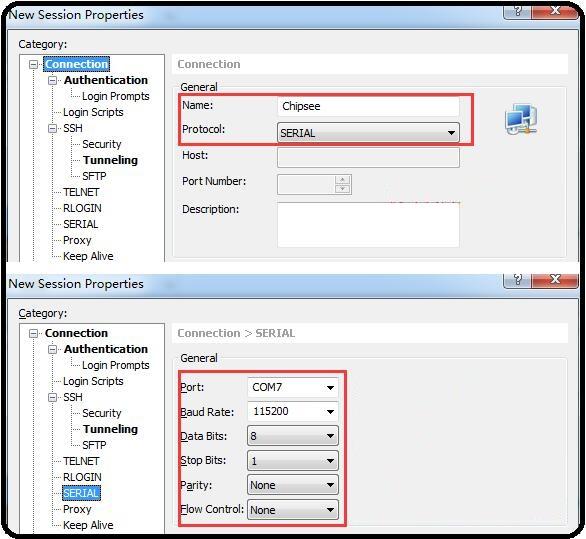Image resolution: width=586 pixels, height=539 pixels.
Task: Click the network computers icon
Action: (521, 120)
